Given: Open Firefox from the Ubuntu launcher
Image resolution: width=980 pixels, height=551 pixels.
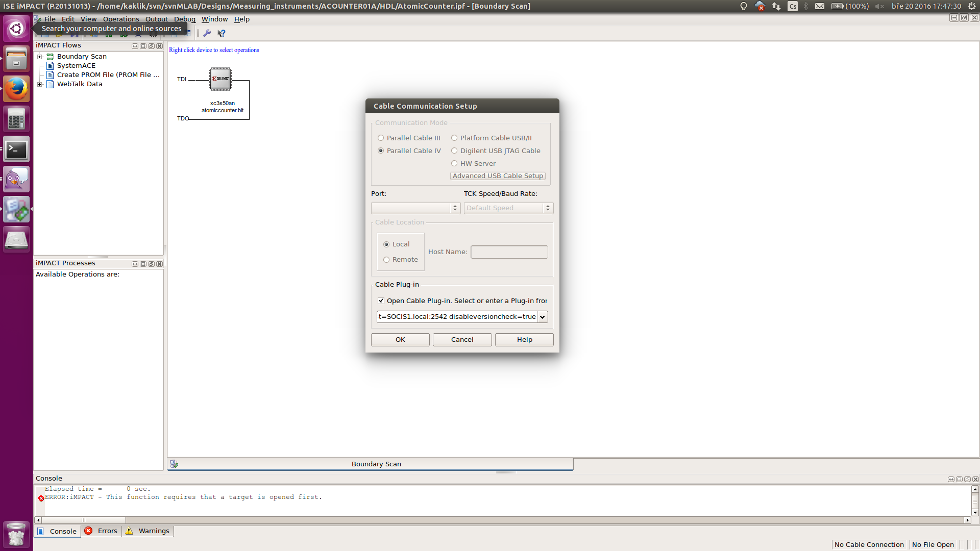Looking at the screenshot, I should tap(16, 89).
